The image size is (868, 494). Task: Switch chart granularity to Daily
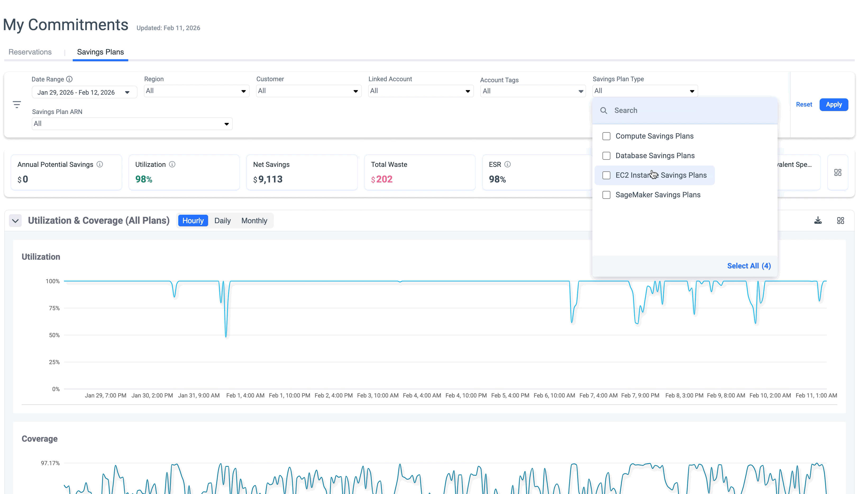click(222, 221)
